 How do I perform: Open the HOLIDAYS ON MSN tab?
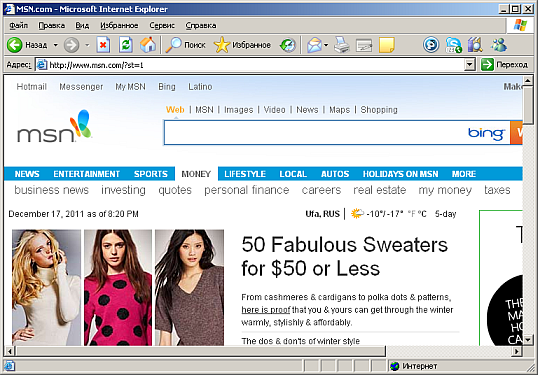click(400, 174)
